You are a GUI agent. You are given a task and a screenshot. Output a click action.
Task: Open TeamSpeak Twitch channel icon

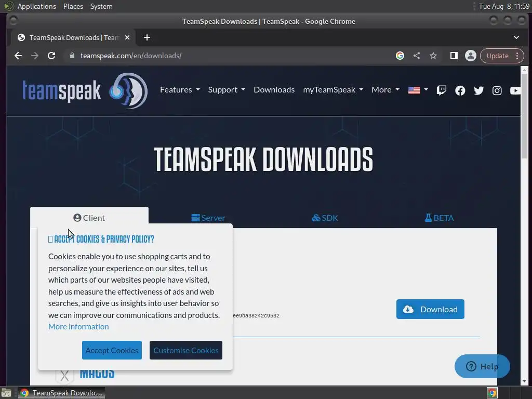tap(441, 90)
